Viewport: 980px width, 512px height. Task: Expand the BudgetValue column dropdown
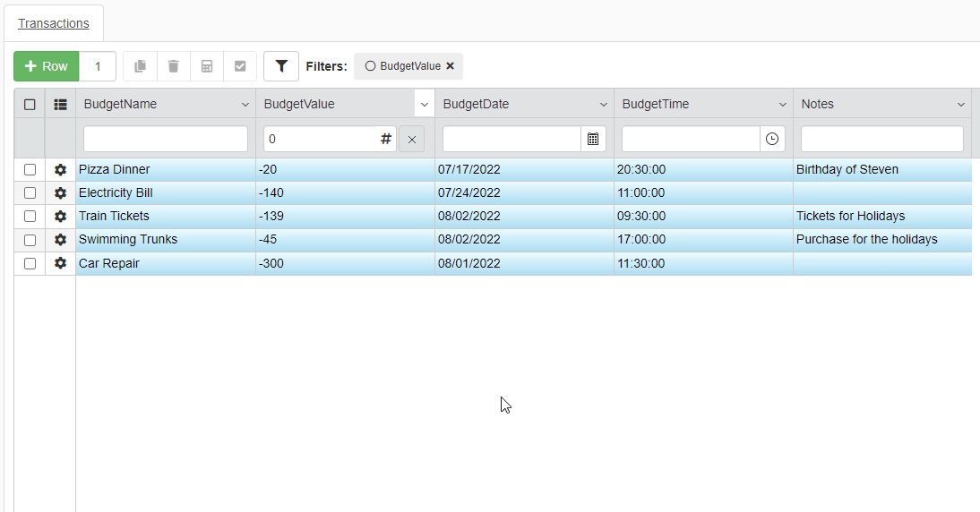pos(425,105)
